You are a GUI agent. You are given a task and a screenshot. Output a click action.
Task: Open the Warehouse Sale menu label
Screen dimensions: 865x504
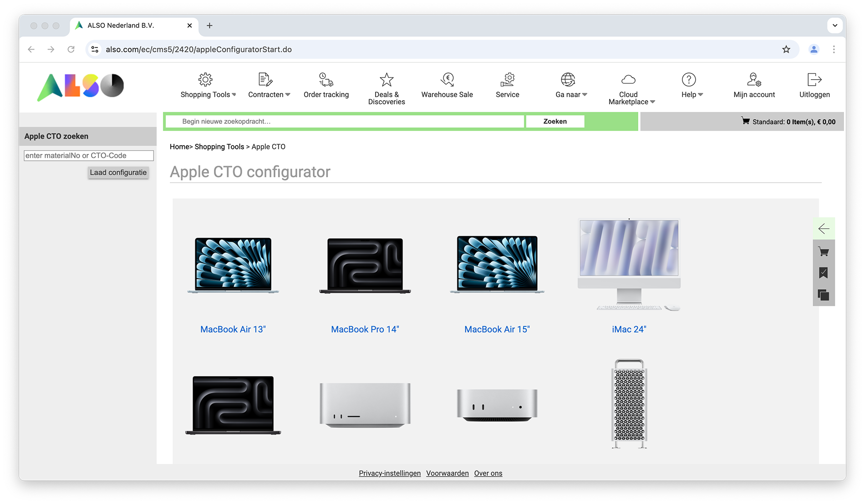[x=447, y=95]
